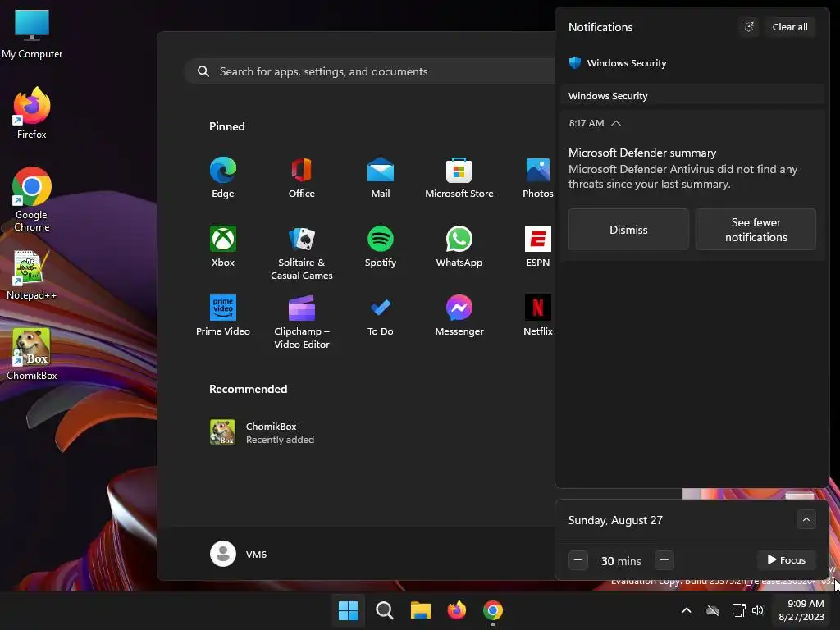The width and height of the screenshot is (840, 630).
Task: Switch to Chrome on the taskbar
Action: coord(493,610)
